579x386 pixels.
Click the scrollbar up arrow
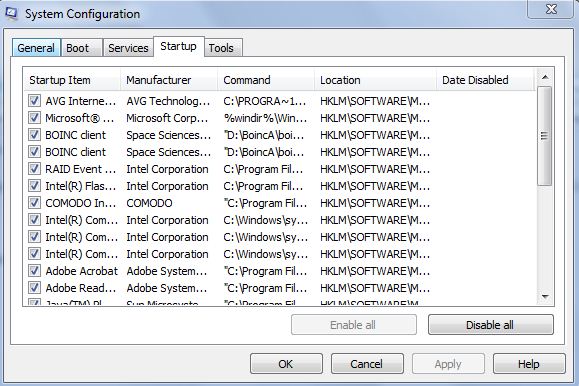click(545, 77)
